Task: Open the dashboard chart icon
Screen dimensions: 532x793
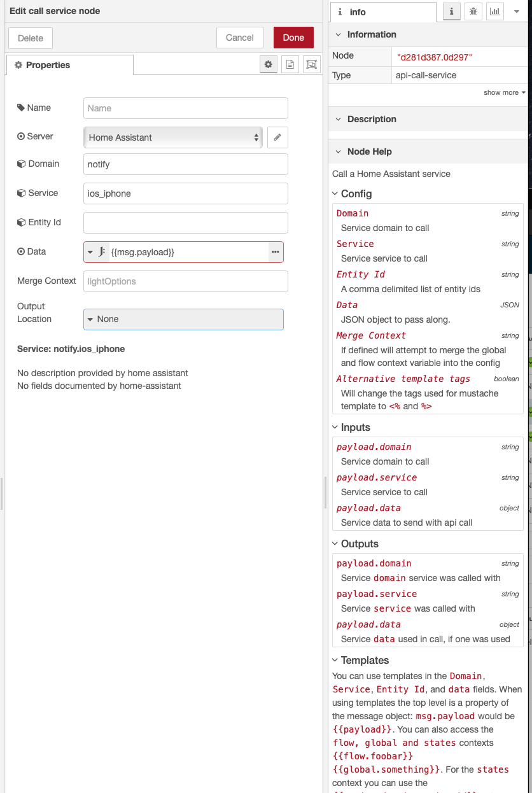Action: point(494,12)
